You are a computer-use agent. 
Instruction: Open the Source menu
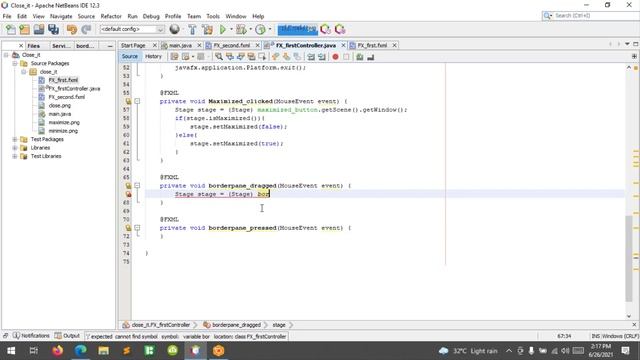[86, 16]
